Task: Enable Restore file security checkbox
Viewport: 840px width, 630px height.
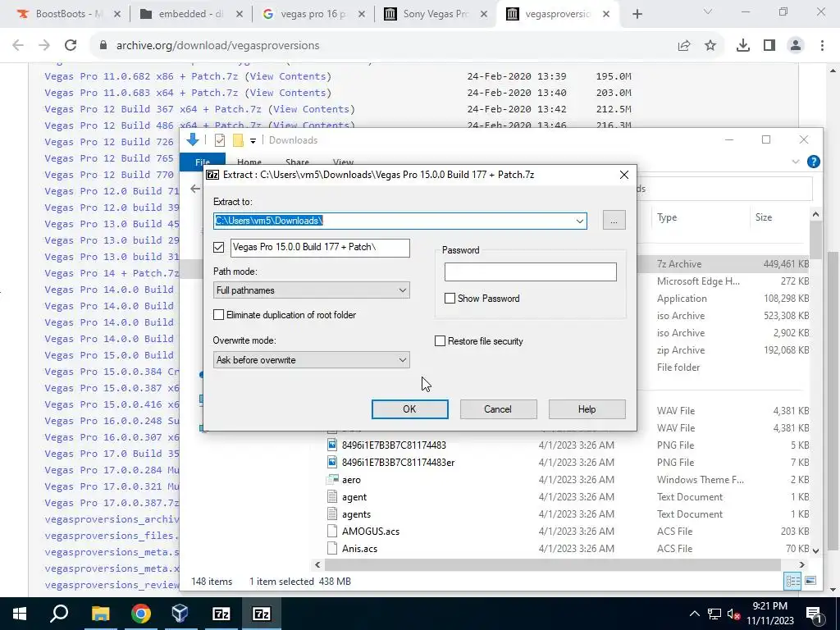Action: coord(440,341)
